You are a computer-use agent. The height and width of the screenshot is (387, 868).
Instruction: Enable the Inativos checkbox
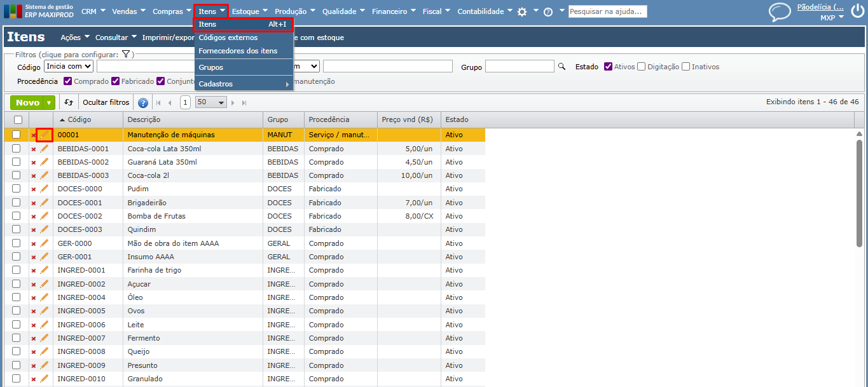click(x=685, y=67)
